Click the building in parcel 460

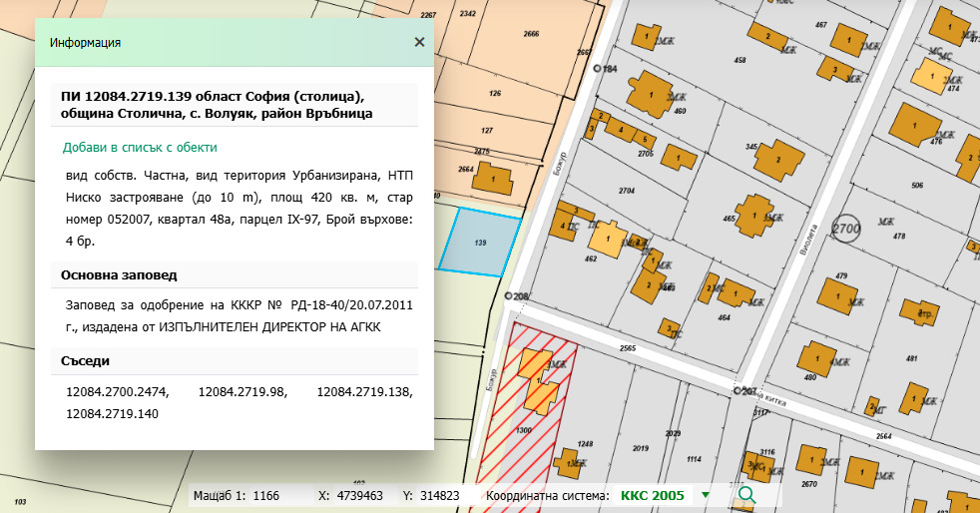(x=650, y=95)
